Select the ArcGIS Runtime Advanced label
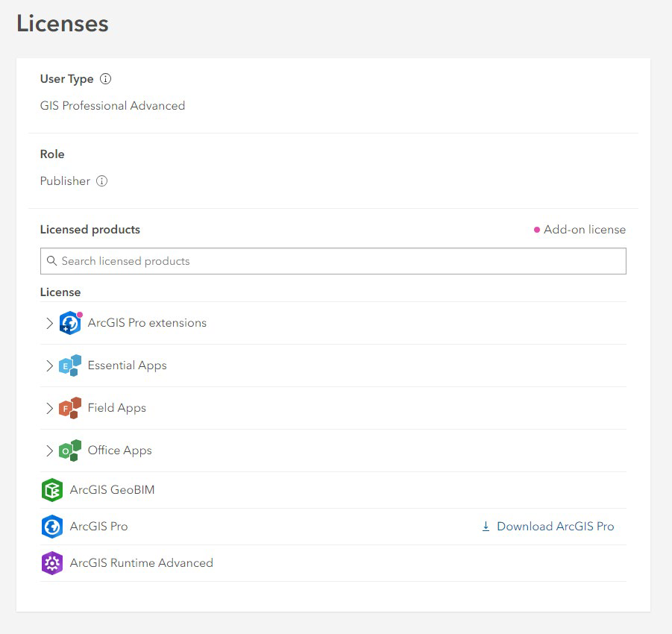Image resolution: width=672 pixels, height=634 pixels. point(142,563)
